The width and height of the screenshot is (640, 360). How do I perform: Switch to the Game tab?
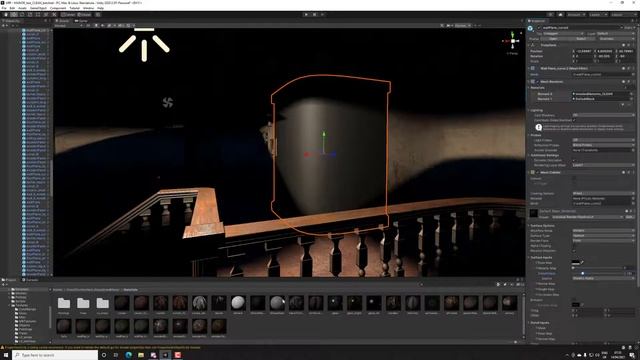pos(82,20)
